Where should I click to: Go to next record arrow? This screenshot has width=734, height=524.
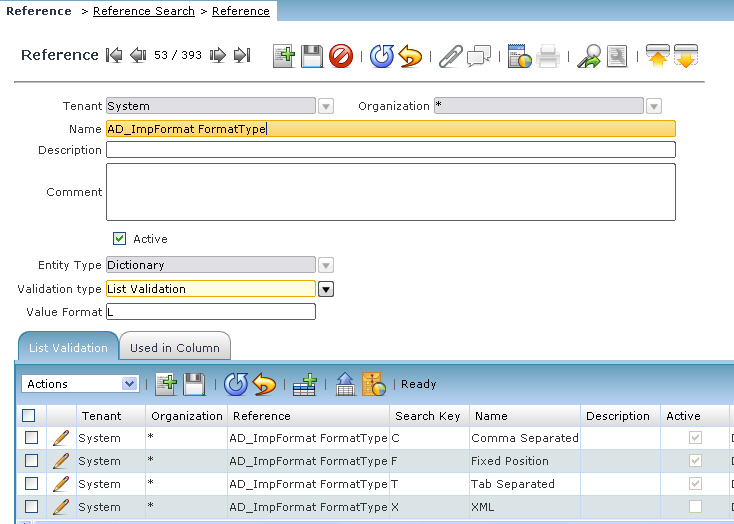coord(218,55)
